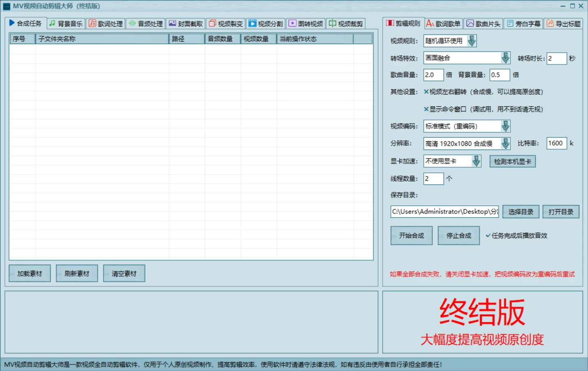Switch to the 歌词歌单 lyrics playlist tab

coord(443,23)
